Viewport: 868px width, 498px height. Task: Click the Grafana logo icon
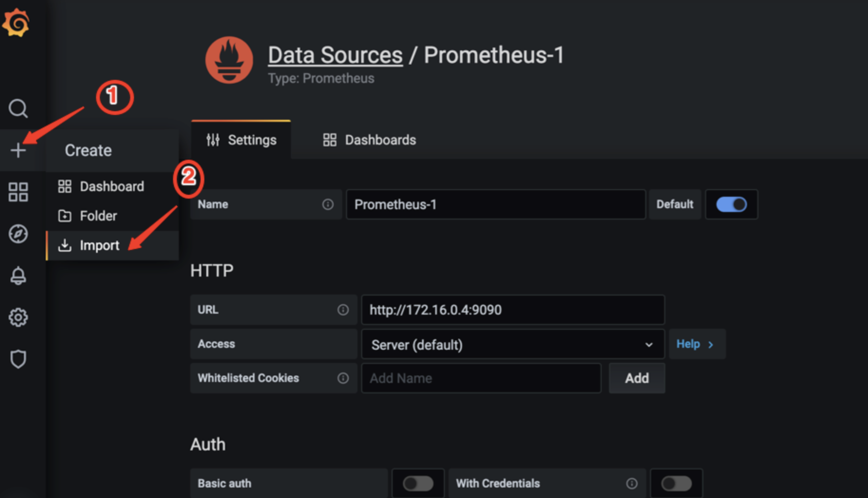point(16,22)
